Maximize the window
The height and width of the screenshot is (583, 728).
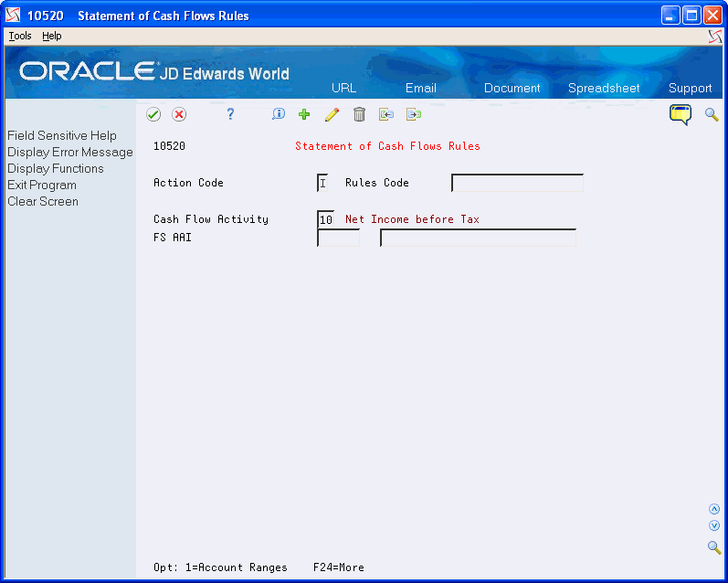coord(691,16)
